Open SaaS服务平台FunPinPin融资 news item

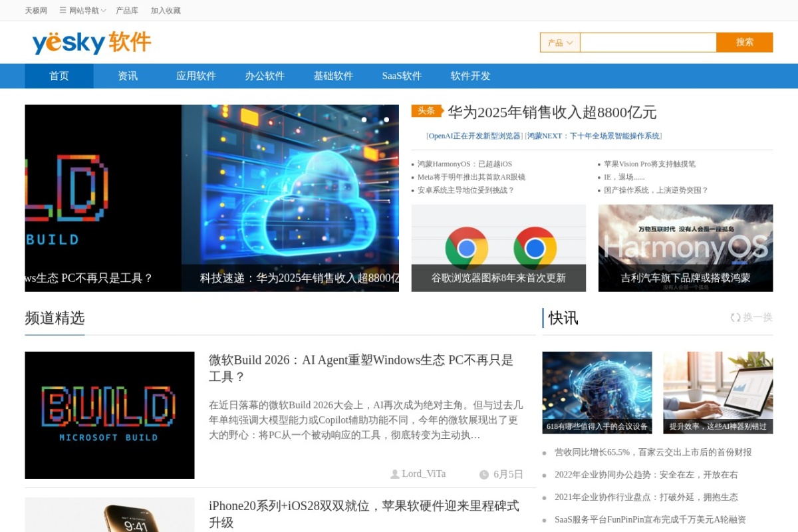[650, 520]
